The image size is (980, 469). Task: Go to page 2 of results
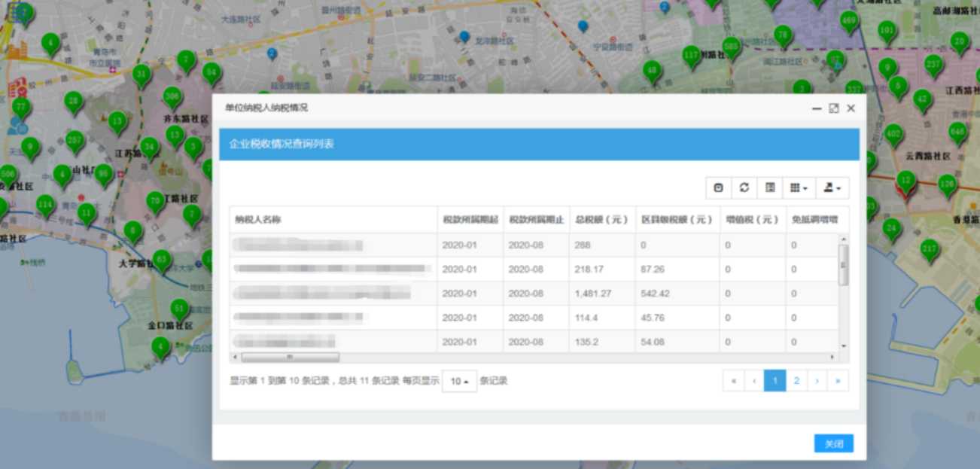pyautogui.click(x=796, y=381)
